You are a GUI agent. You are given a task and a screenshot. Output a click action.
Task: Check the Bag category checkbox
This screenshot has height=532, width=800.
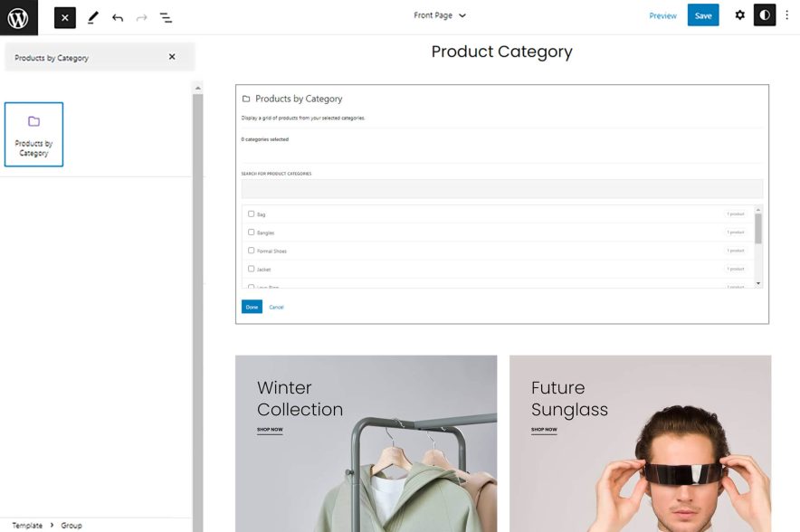point(251,214)
